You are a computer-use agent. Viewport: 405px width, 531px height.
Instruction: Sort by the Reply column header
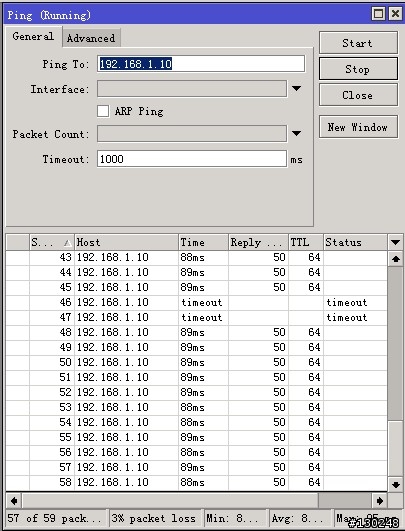coord(258,242)
